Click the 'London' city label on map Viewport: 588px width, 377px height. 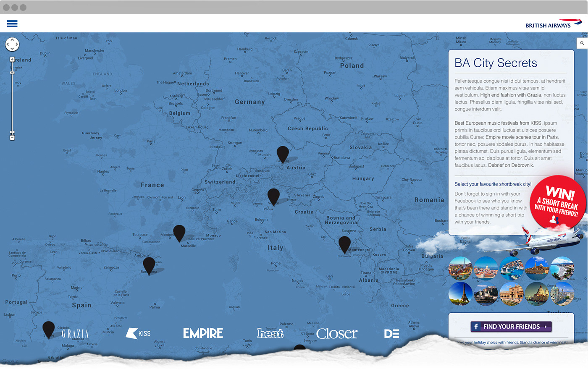(121, 90)
